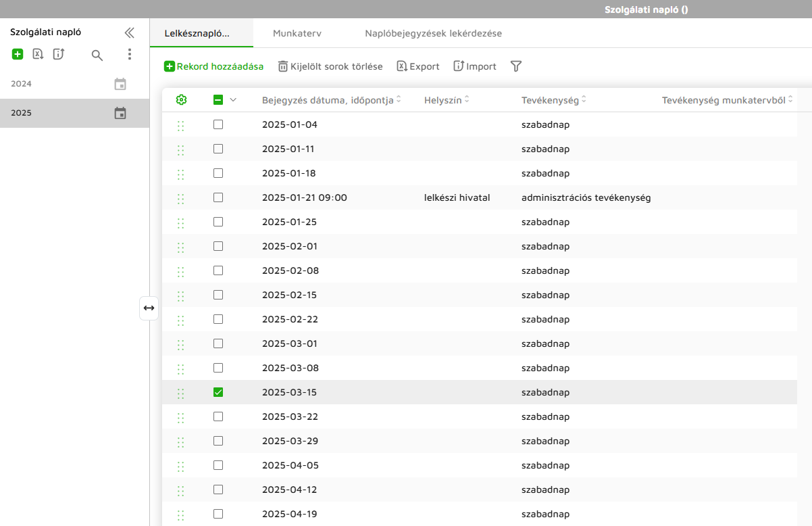Click the green add icon in sidebar
Image resolution: width=812 pixels, height=526 pixels.
[x=18, y=54]
